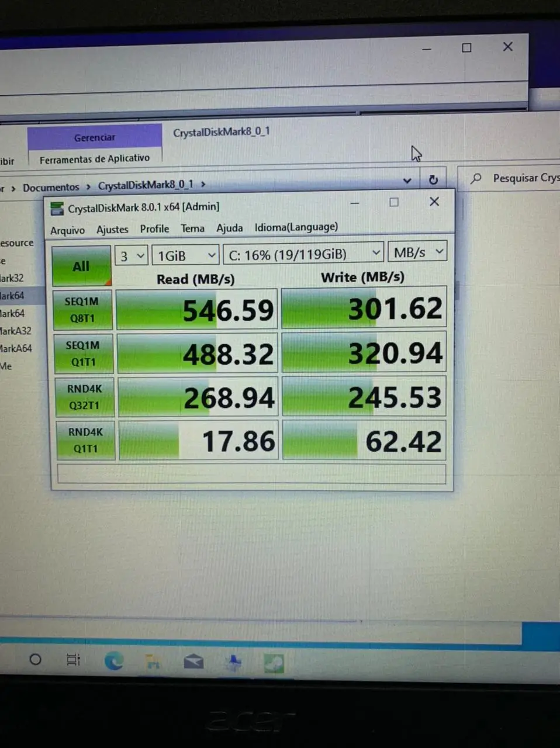Open the Arquivo menu in CrystalDiskMark

pos(67,230)
